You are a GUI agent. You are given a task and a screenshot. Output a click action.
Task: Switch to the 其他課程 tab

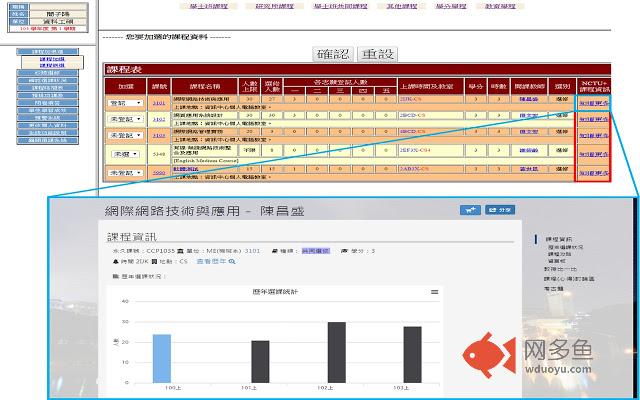[x=402, y=6]
